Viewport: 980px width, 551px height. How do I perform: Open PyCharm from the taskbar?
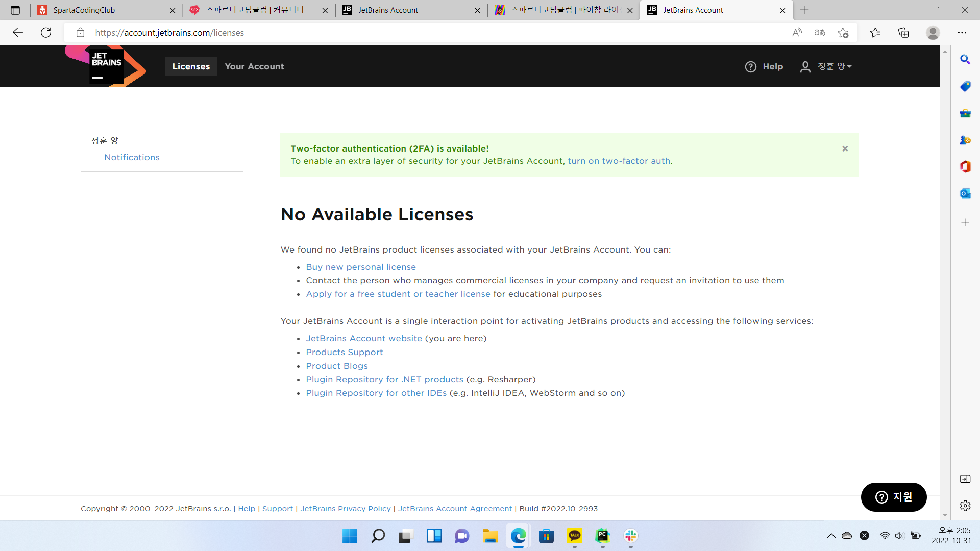[x=602, y=536]
